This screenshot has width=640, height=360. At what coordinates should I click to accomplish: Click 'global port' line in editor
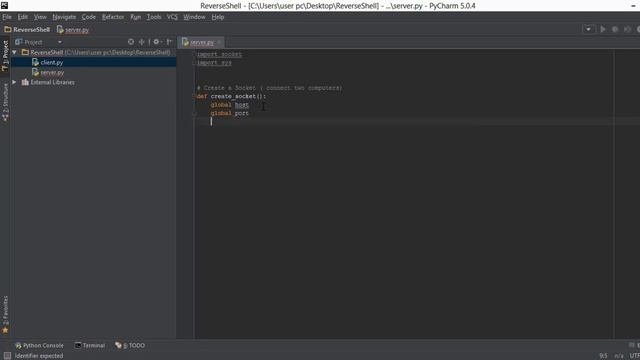coord(229,113)
